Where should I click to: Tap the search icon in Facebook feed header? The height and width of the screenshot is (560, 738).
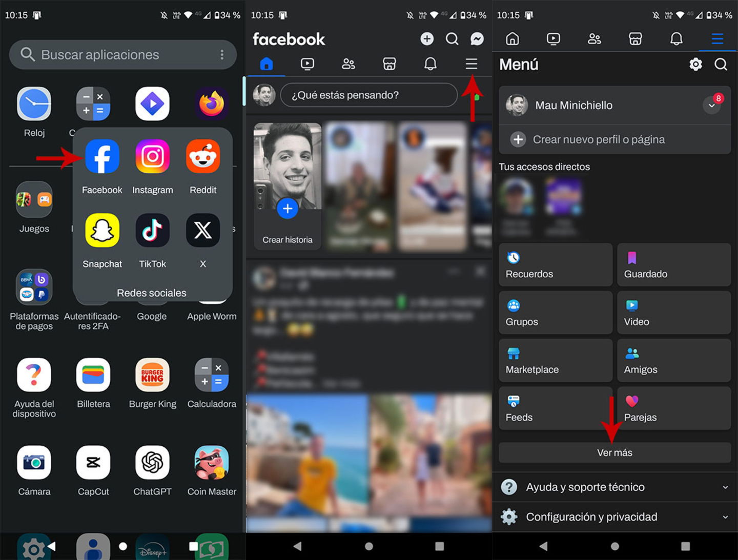coord(452,39)
